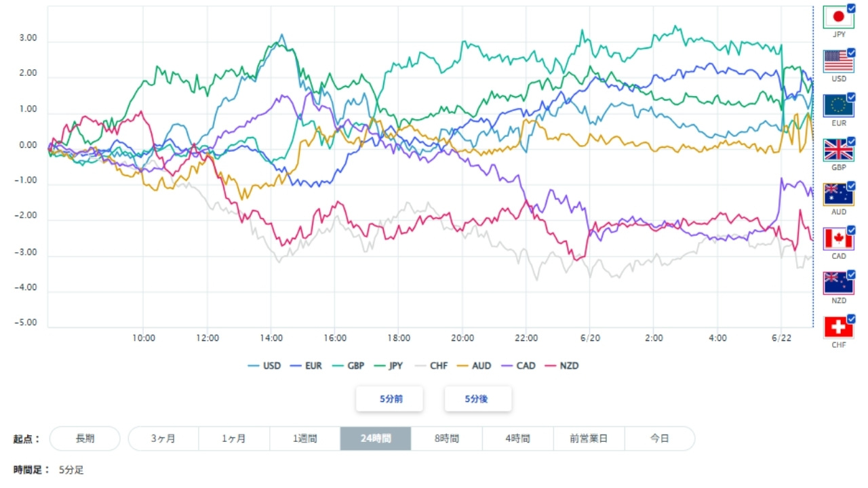This screenshot has width=868, height=488.
Task: Select the Australia flag icon for AUD
Action: 839,195
